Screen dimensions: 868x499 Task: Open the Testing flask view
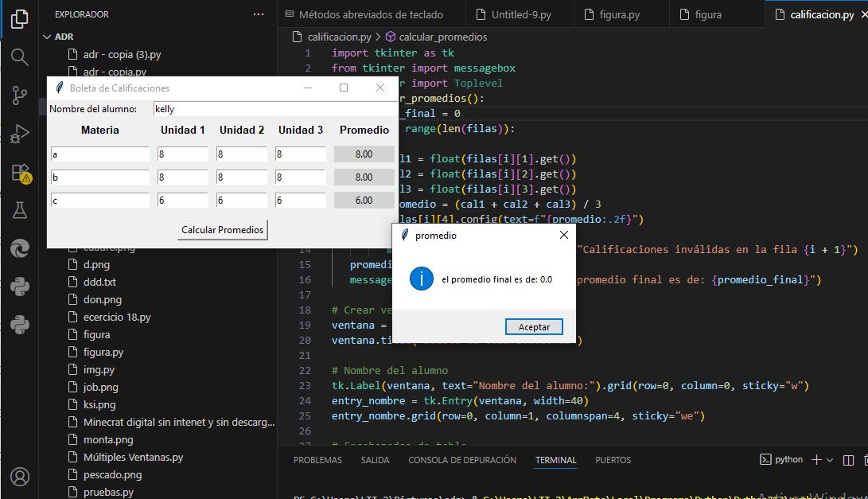click(20, 210)
